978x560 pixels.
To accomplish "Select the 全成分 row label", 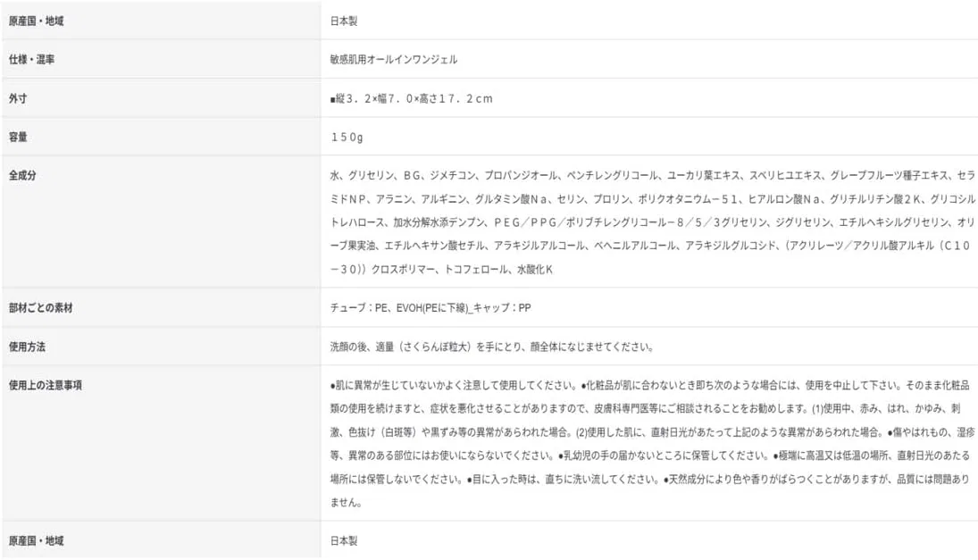I will [x=22, y=176].
